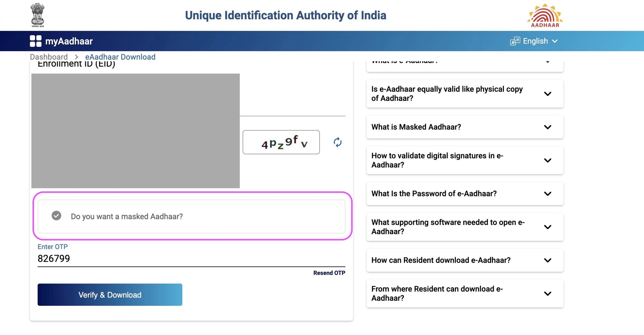This screenshot has height=335, width=644.
Task: Toggle the masked Aadhaar checkbox
Action: pos(56,216)
